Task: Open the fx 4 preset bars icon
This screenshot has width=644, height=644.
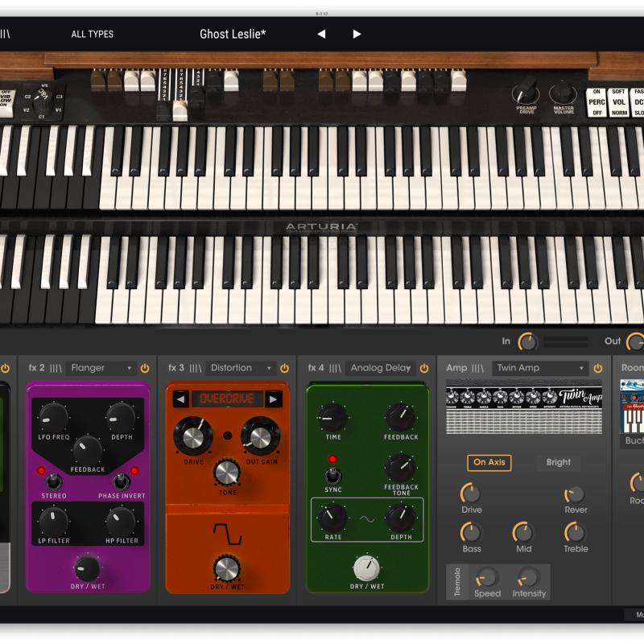Action: pos(335,368)
